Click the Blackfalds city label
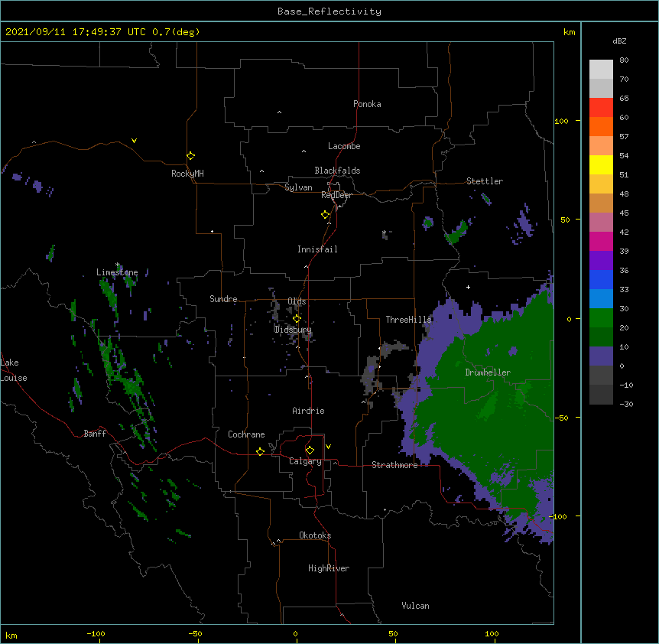Viewport: 659px width, 644px height. tap(337, 171)
